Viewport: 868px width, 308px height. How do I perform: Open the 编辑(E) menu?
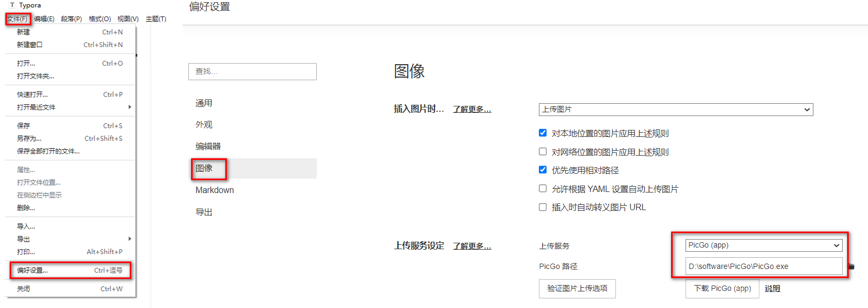point(44,19)
